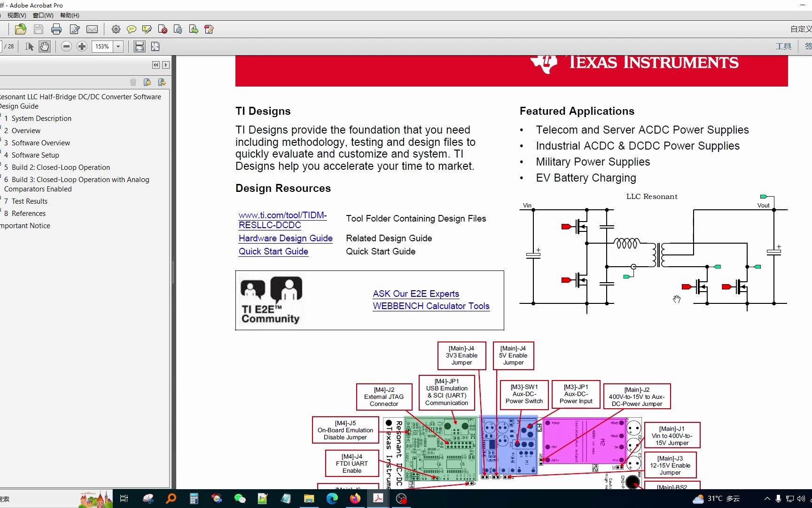Click the Rotate pages icon
This screenshot has height=508, width=812.
pos(178,29)
